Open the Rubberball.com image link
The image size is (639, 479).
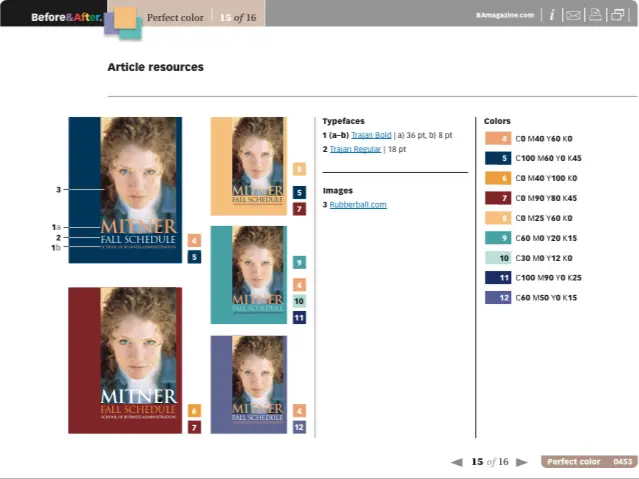pyautogui.click(x=360, y=205)
